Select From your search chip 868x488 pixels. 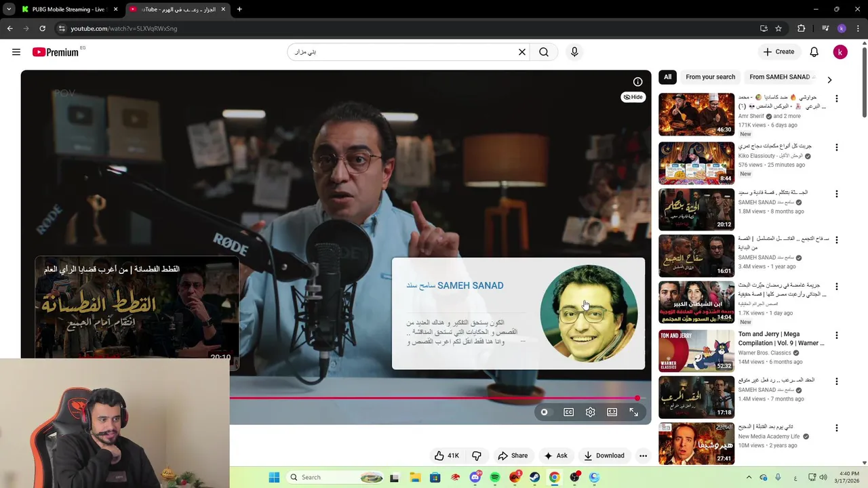click(x=710, y=77)
